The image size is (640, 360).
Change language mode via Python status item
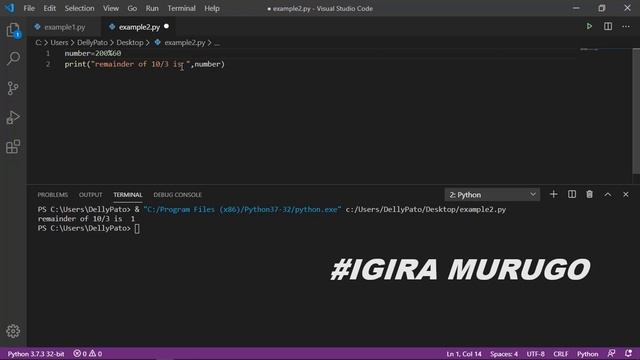(x=587, y=353)
